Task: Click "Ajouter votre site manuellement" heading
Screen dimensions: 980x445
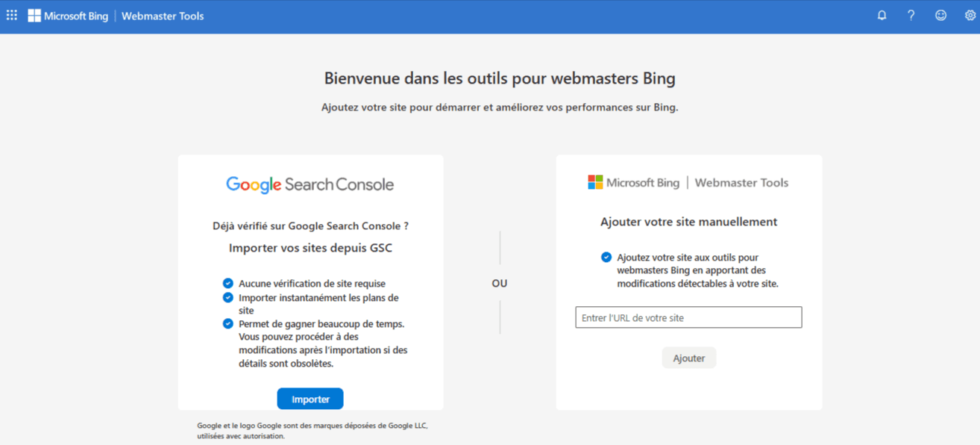Action: [689, 222]
